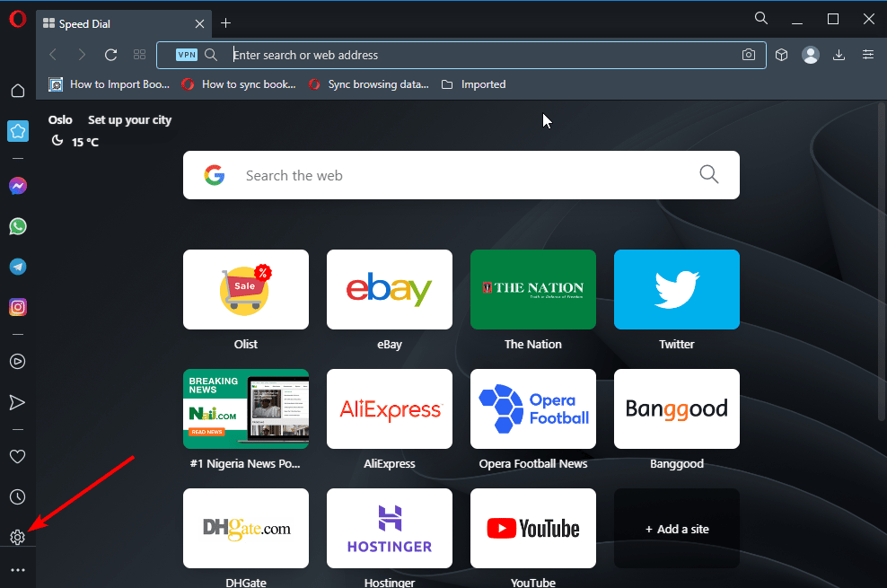Open Speed Dial grid icon in toolbar
The height and width of the screenshot is (588, 887).
(140, 55)
